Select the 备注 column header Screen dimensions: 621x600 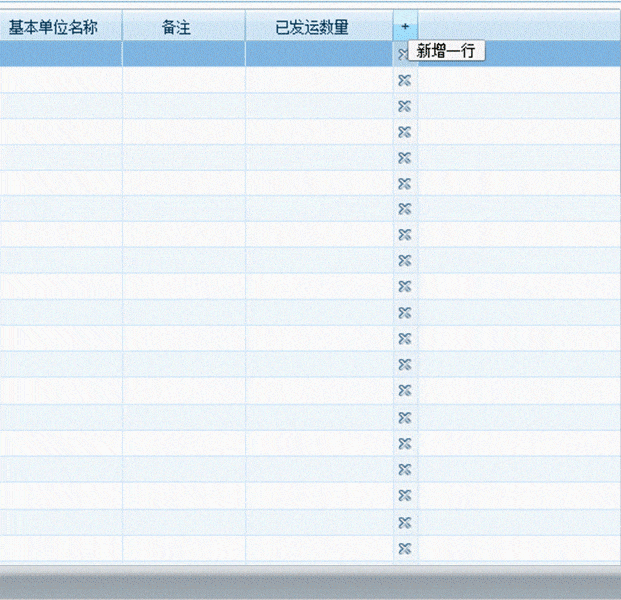[x=184, y=27]
